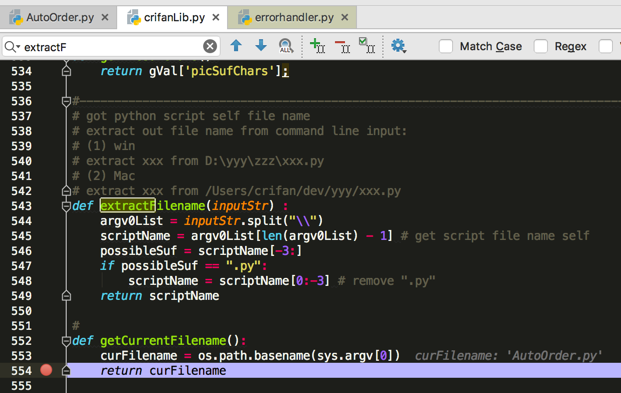621x393 pixels.
Task: Collapse the fold marker at line 536
Action: 67,101
